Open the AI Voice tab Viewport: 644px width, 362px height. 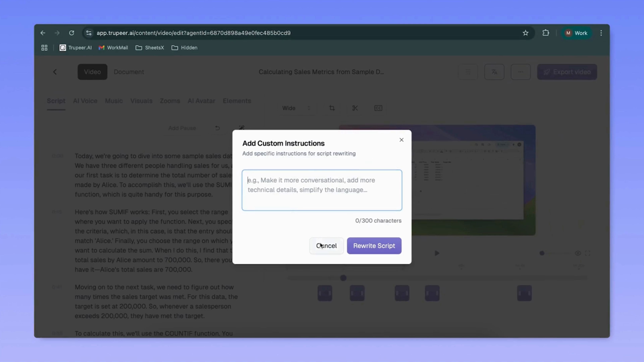click(85, 101)
